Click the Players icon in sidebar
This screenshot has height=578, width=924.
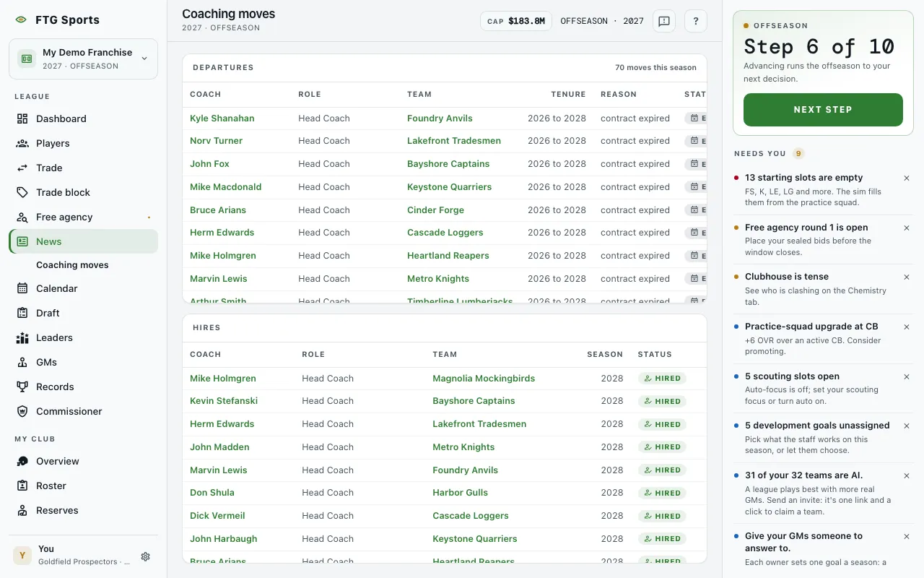point(22,143)
